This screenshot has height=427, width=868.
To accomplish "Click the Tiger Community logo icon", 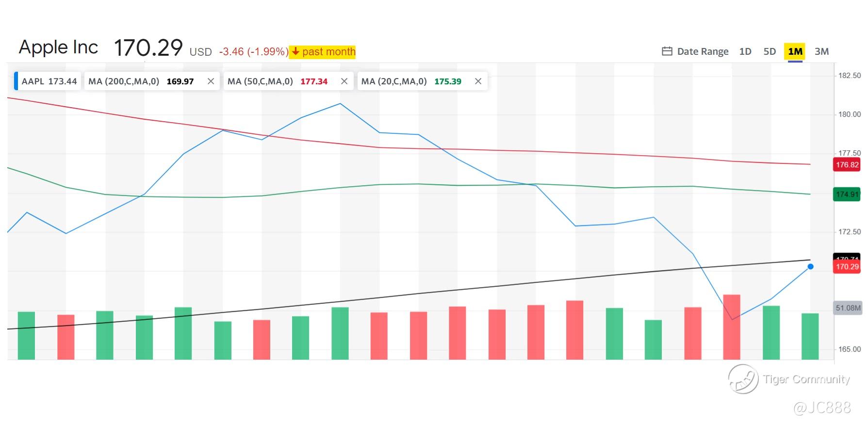I will tap(743, 379).
